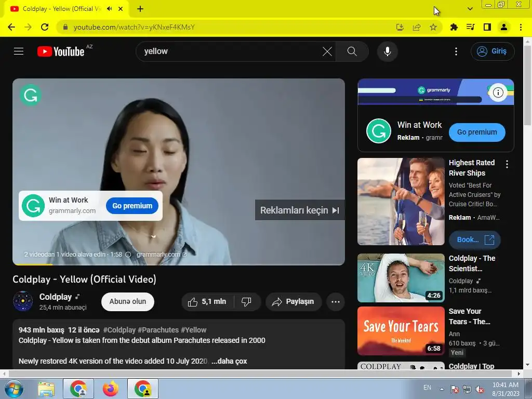This screenshot has height=399, width=532.
Task: Open the Chrome profile avatar icon
Action: click(504, 27)
